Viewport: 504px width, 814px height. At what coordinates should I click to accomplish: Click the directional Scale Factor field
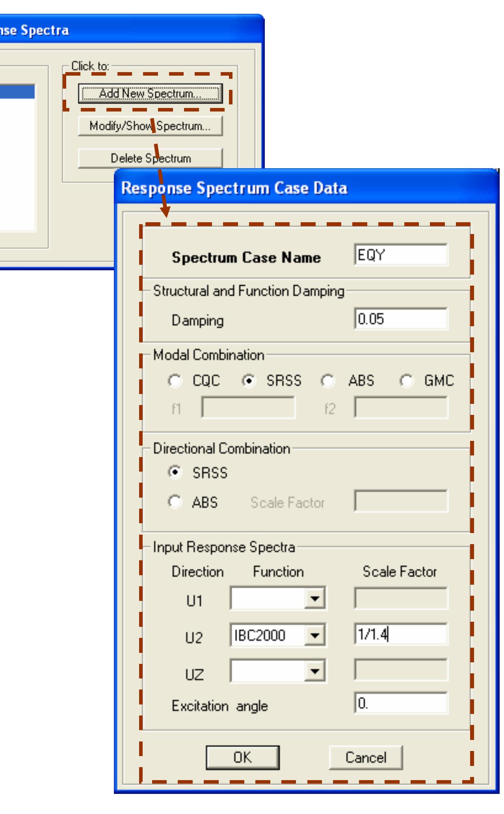click(401, 501)
